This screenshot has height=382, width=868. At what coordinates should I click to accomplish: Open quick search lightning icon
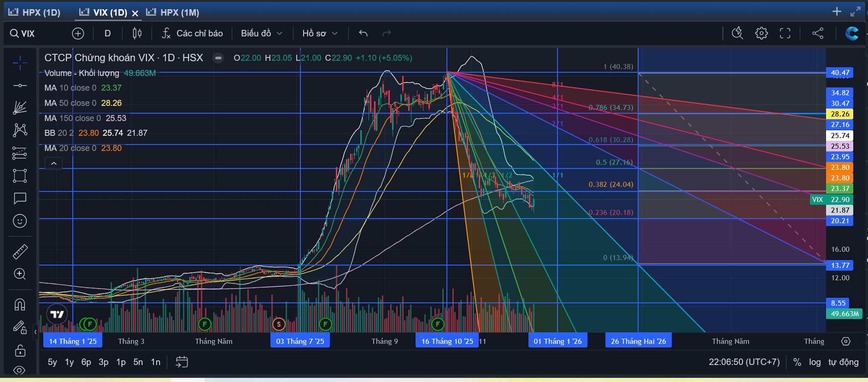point(738,33)
